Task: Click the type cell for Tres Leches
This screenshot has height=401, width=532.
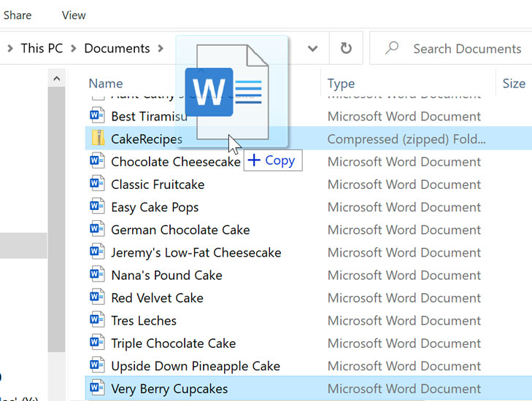Action: click(x=404, y=321)
